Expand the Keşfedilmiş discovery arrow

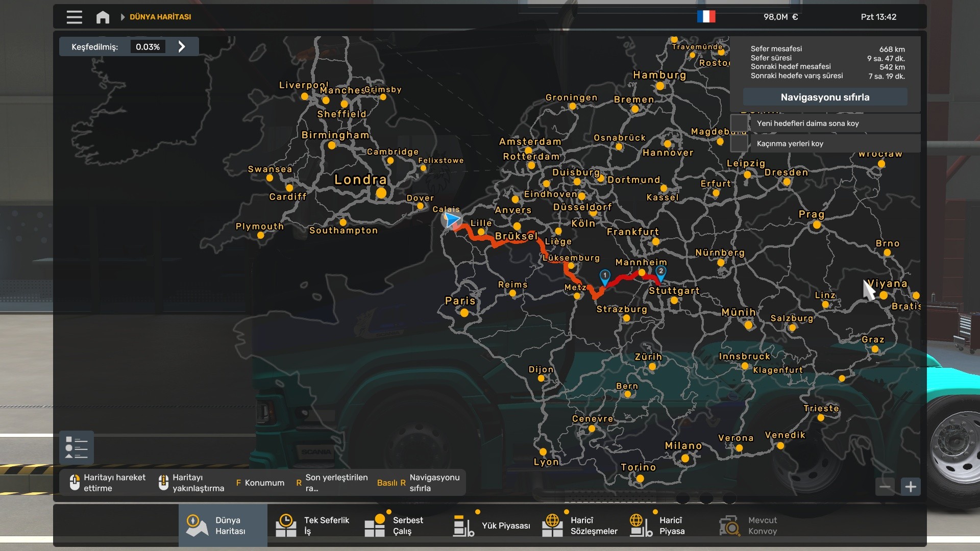(x=182, y=47)
